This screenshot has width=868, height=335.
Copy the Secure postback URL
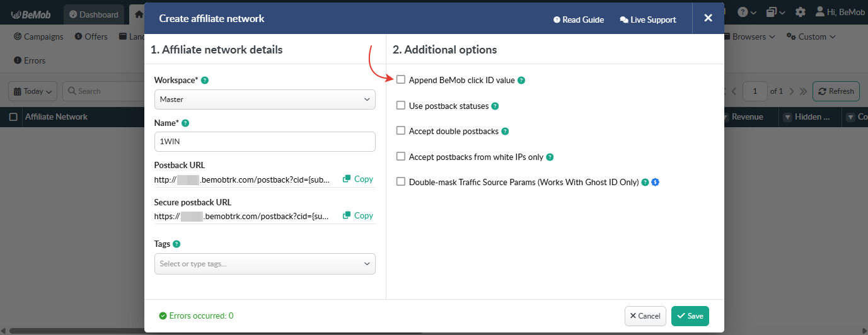pyautogui.click(x=358, y=215)
